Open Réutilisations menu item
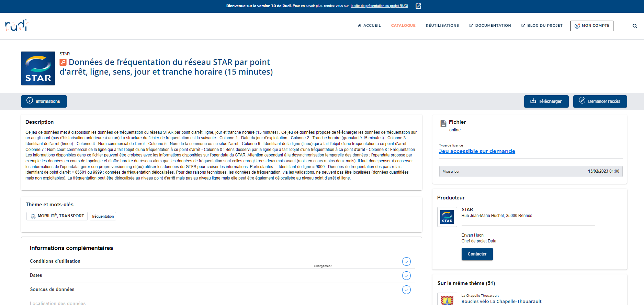Viewport: 644px width, 305px height. coord(442,25)
